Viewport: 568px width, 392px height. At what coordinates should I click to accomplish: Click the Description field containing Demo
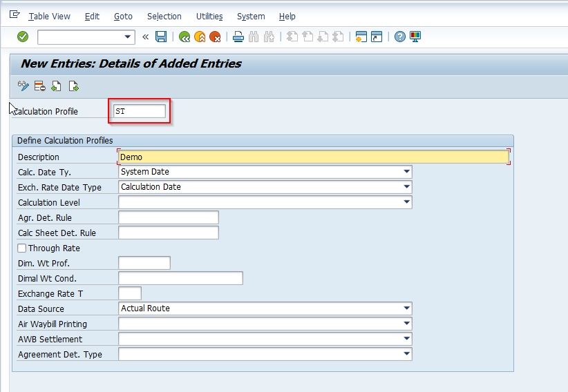(x=313, y=157)
